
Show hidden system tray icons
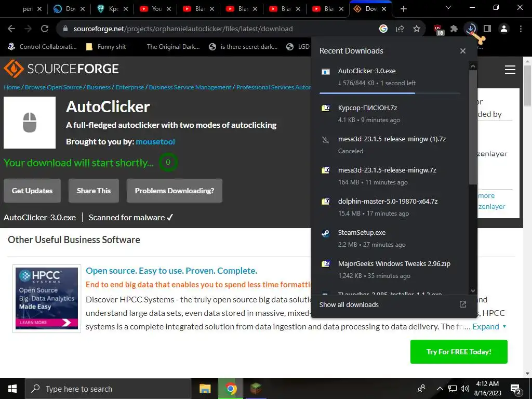point(440,389)
